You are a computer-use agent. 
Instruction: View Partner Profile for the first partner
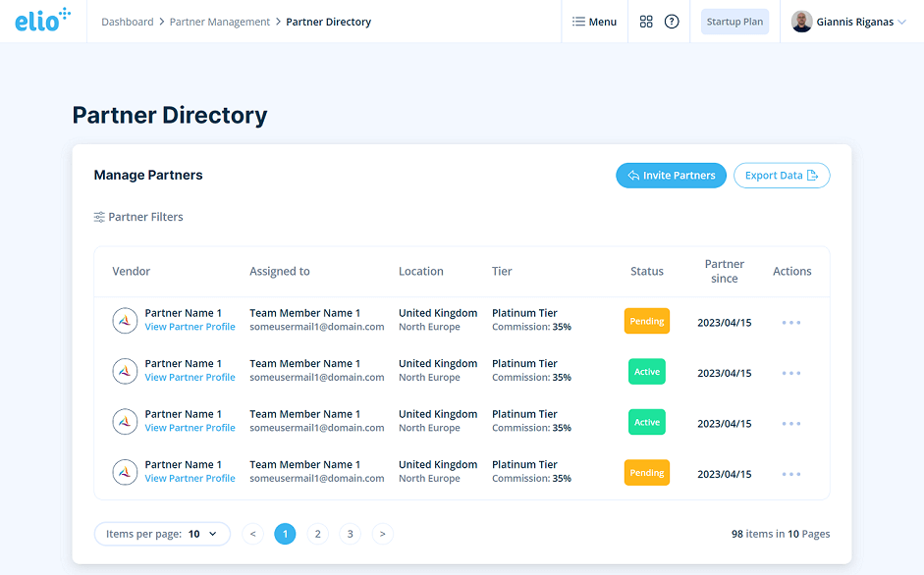(190, 327)
